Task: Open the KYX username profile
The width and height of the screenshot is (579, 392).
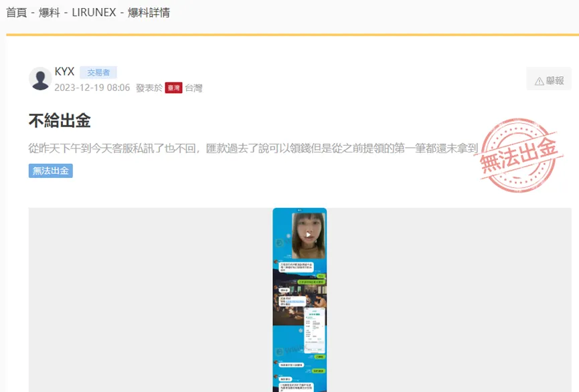Action: pos(64,72)
